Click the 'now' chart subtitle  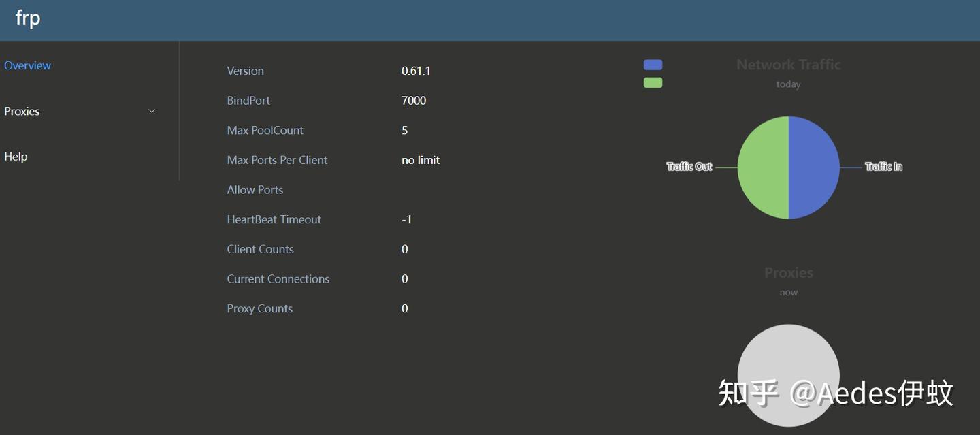[x=789, y=292]
